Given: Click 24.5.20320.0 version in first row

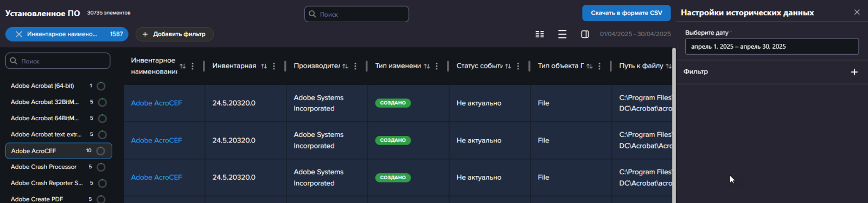Looking at the screenshot, I should point(234,103).
